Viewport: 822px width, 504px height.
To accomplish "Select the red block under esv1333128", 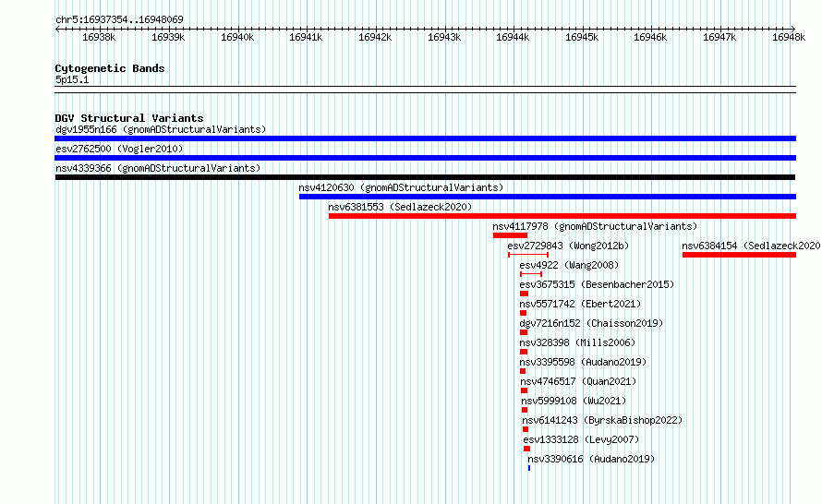I will click(526, 449).
